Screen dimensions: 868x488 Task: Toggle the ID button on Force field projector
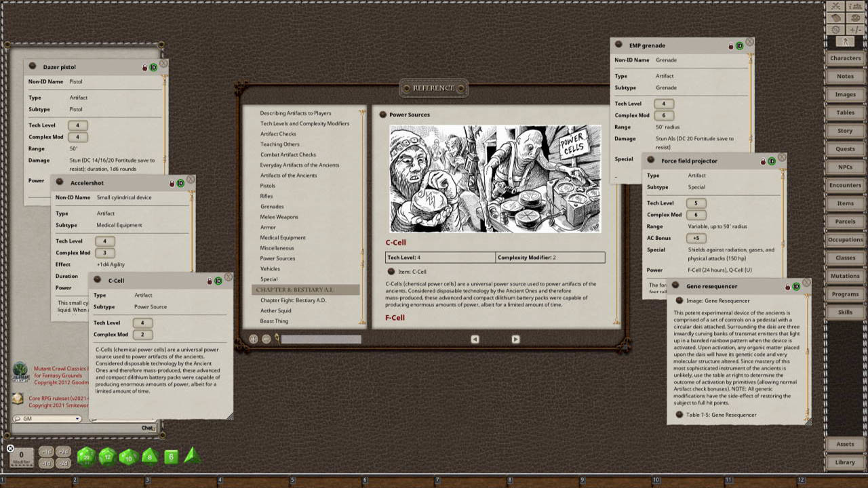[772, 161]
